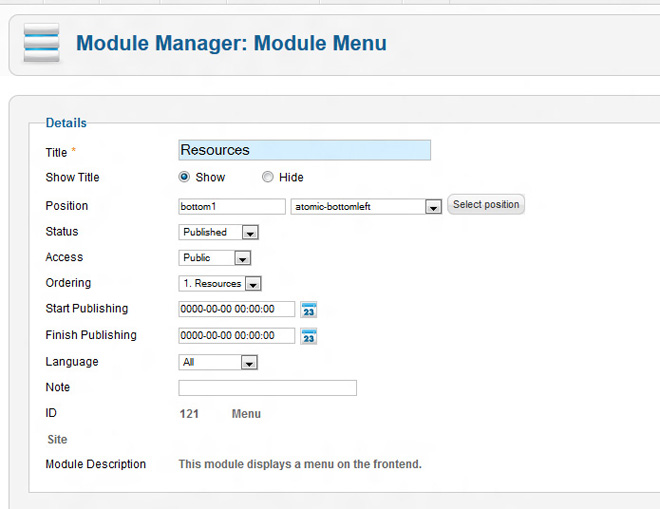Focus the Finish Publishing date field
660x509 pixels.
coord(237,336)
